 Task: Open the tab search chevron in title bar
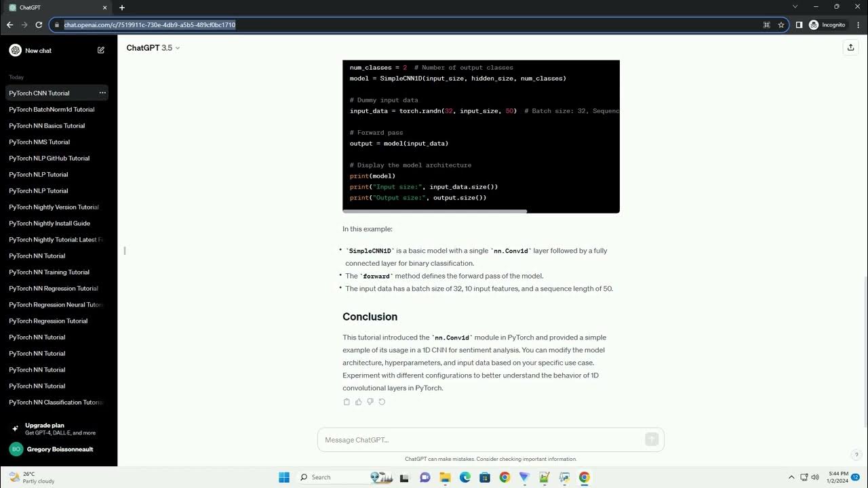pos(795,7)
